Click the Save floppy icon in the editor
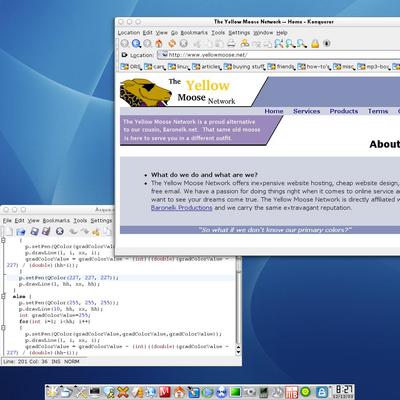The image size is (400, 400). [34, 231]
